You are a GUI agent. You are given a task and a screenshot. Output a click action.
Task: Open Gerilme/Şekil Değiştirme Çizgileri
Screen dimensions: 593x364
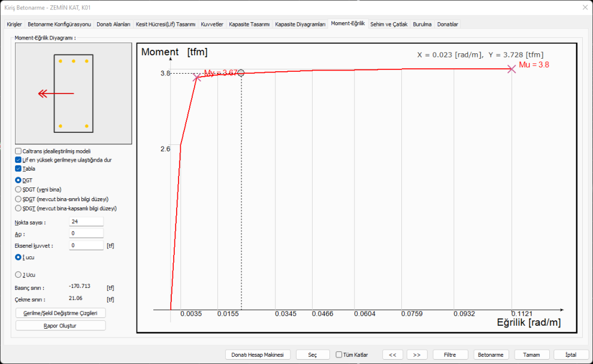[60, 313]
